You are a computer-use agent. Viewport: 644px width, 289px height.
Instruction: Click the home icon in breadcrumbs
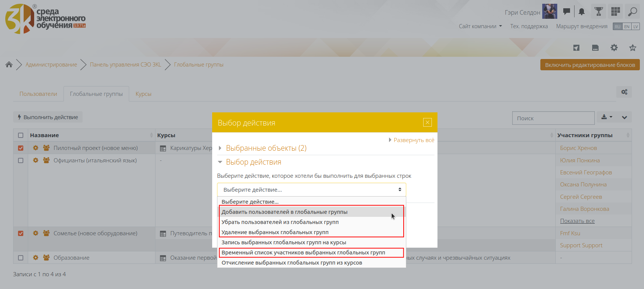click(9, 65)
